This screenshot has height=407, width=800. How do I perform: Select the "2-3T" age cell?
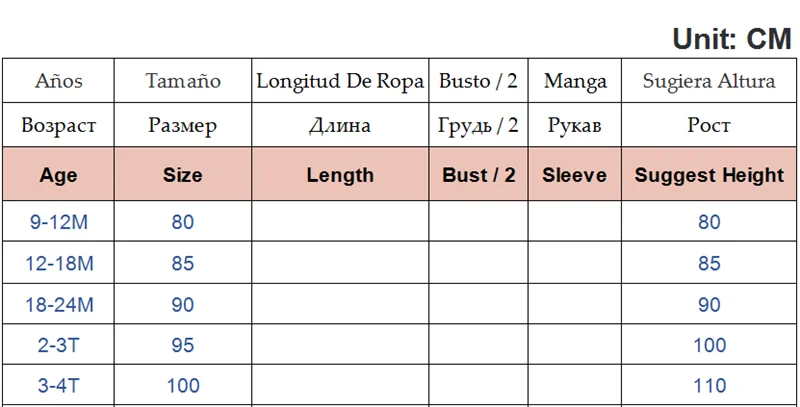tap(59, 345)
